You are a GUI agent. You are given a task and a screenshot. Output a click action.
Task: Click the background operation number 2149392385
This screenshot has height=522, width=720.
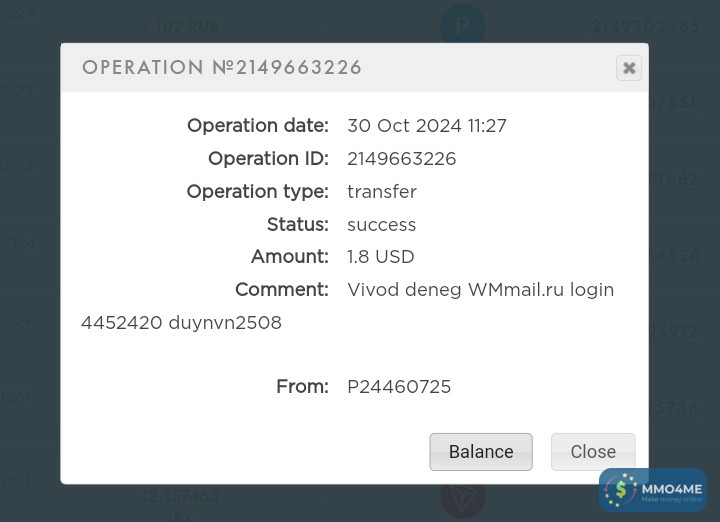point(644,26)
